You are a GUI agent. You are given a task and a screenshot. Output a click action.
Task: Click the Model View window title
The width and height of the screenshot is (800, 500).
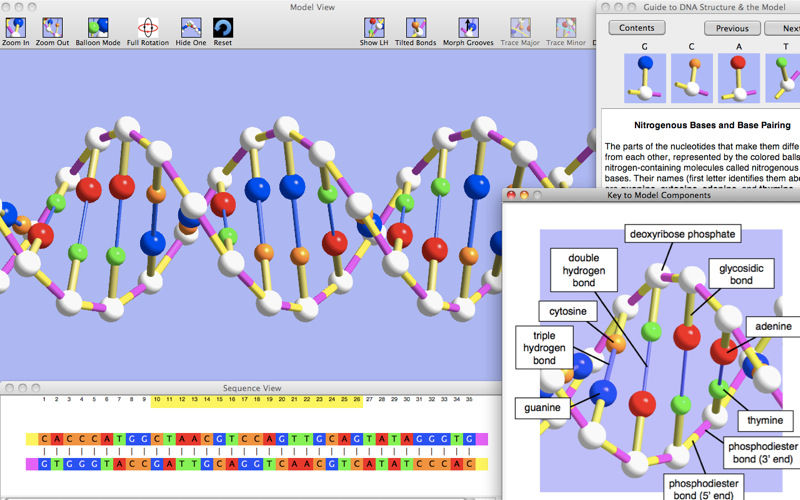click(x=312, y=7)
